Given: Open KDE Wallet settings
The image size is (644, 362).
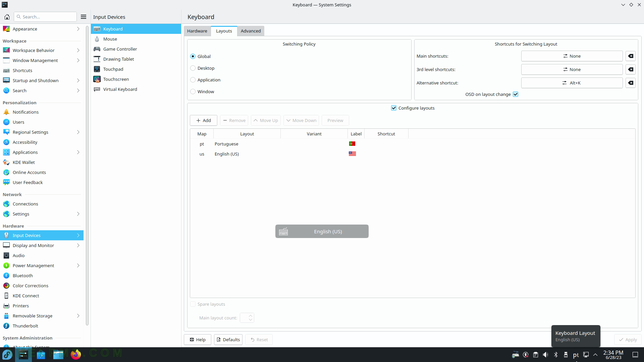Looking at the screenshot, I should tap(42, 162).
